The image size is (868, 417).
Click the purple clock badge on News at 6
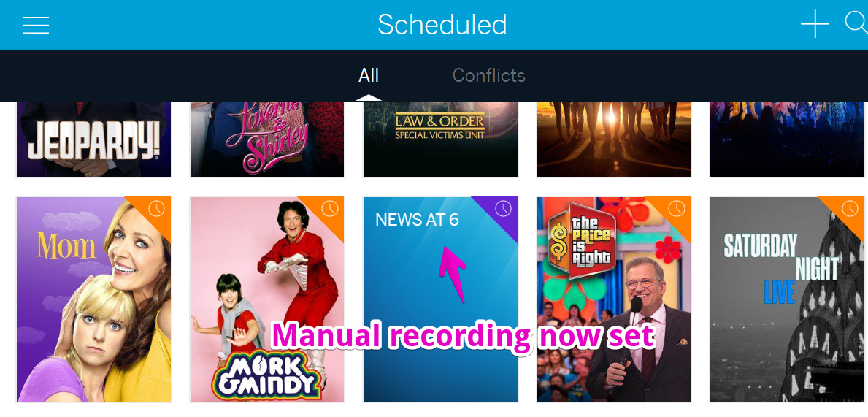(503, 209)
